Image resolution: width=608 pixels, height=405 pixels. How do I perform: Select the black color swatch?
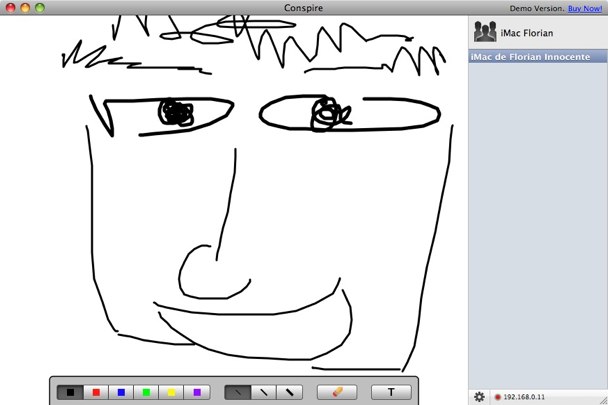70,393
